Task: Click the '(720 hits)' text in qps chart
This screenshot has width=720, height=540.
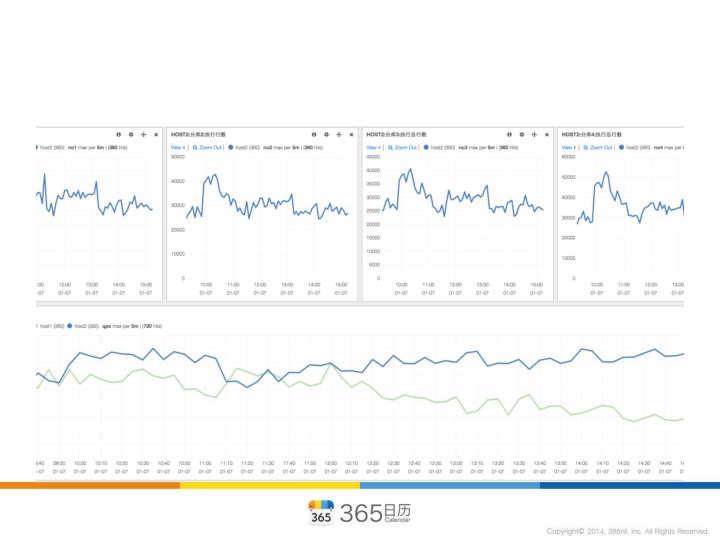Action: pyautogui.click(x=152, y=326)
